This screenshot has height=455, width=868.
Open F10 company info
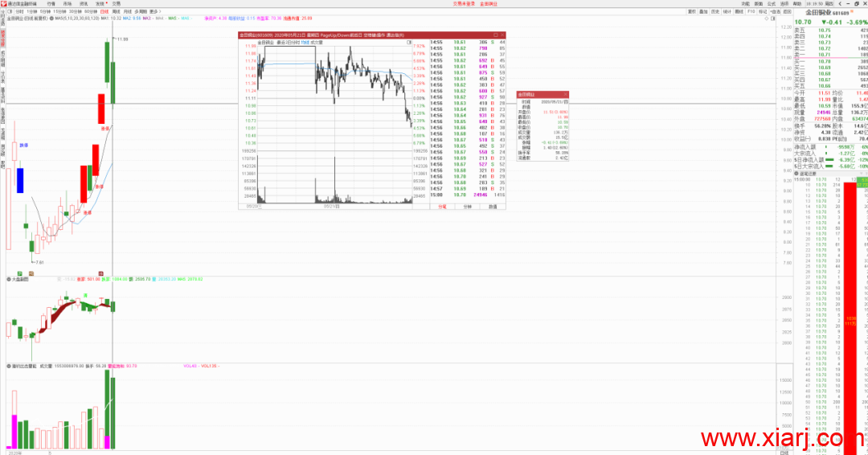click(751, 11)
